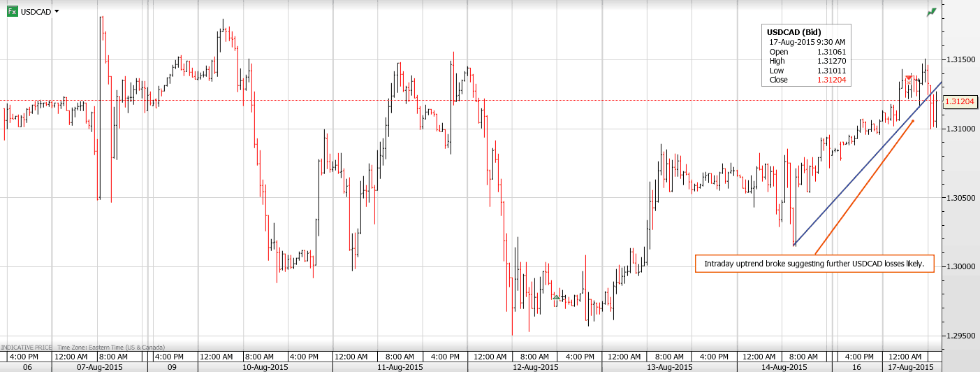Viewport: 980px width, 372px height.
Task: Click the 17-Aug-2015 date segment on time axis
Action: 909,367
